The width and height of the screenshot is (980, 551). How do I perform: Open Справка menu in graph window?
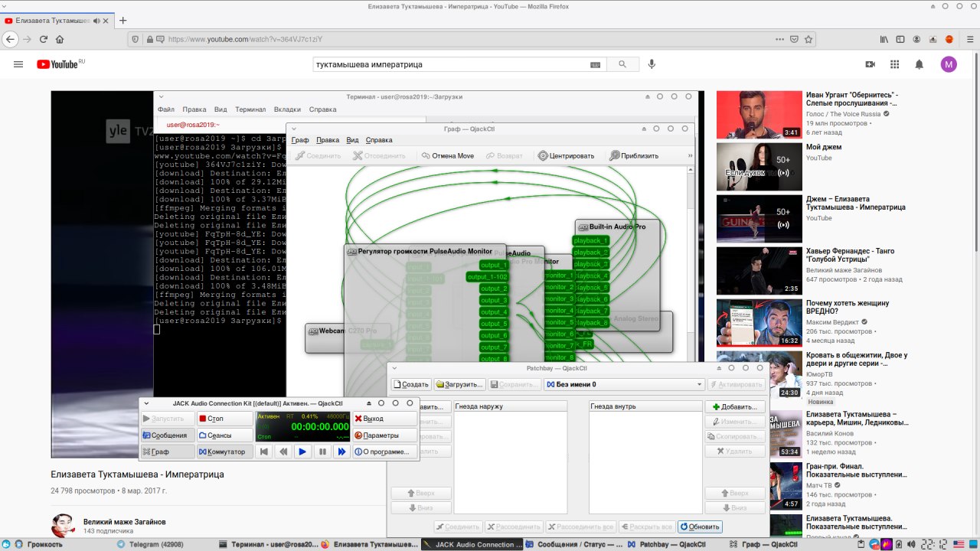[379, 140]
